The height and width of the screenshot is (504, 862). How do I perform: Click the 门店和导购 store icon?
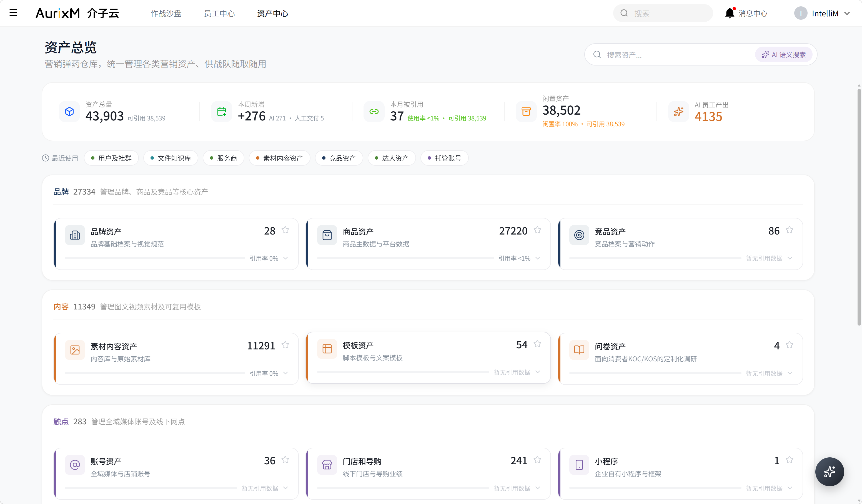click(x=327, y=465)
